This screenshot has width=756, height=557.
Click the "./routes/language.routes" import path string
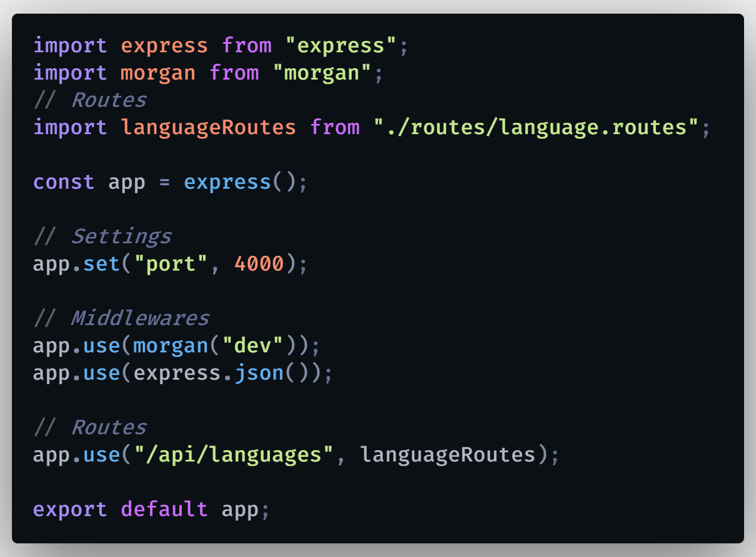pyautogui.click(x=536, y=127)
